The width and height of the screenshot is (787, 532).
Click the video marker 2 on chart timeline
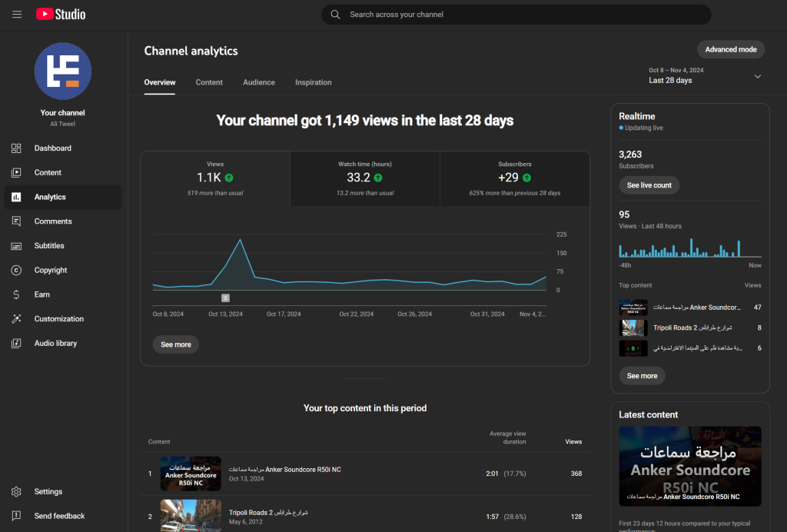point(225,298)
